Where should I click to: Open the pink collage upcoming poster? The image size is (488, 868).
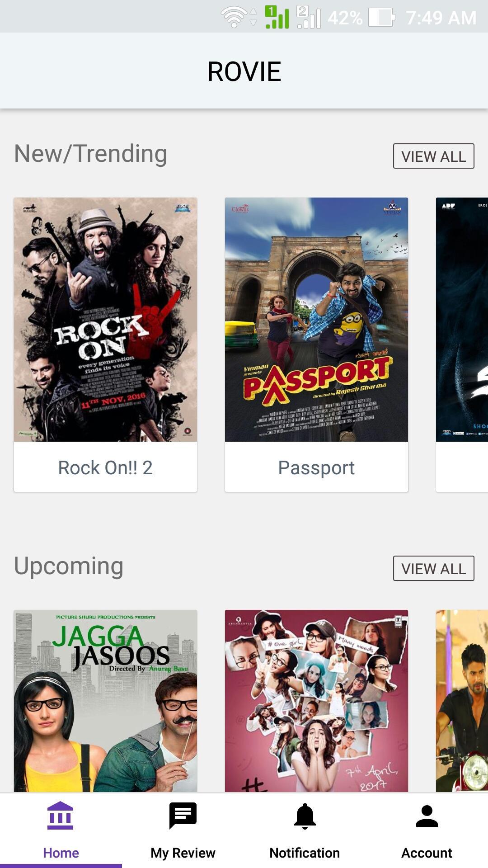click(x=316, y=701)
